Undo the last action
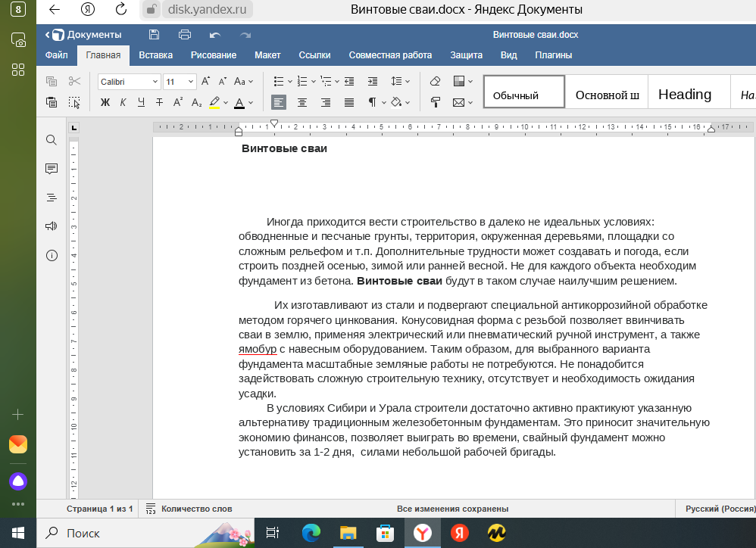The width and height of the screenshot is (756, 548). tap(215, 35)
